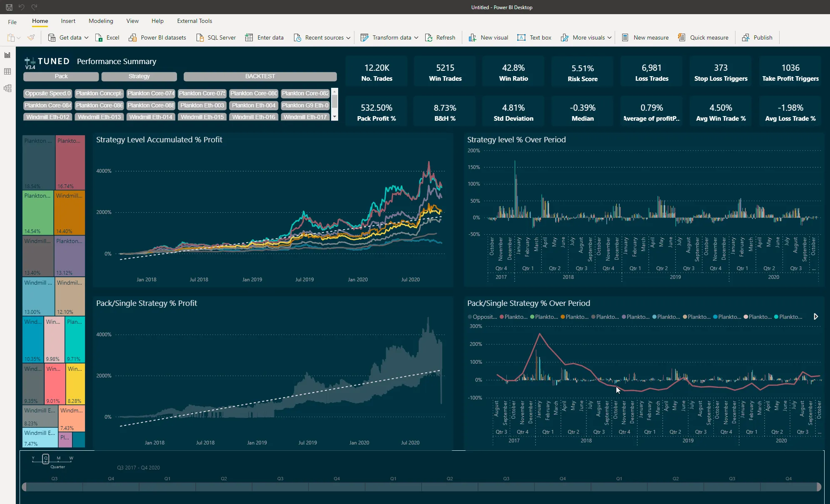Toggle Plankton G9 Eth-0 slicer chip

tap(305, 105)
